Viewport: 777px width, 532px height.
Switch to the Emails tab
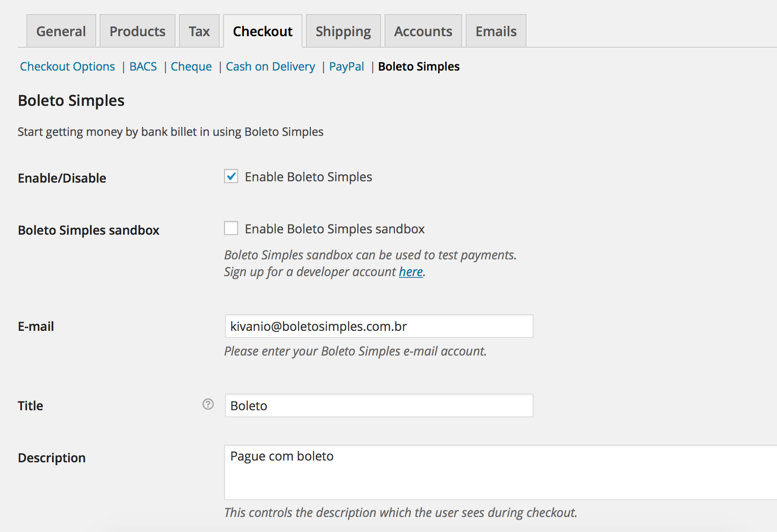click(496, 31)
